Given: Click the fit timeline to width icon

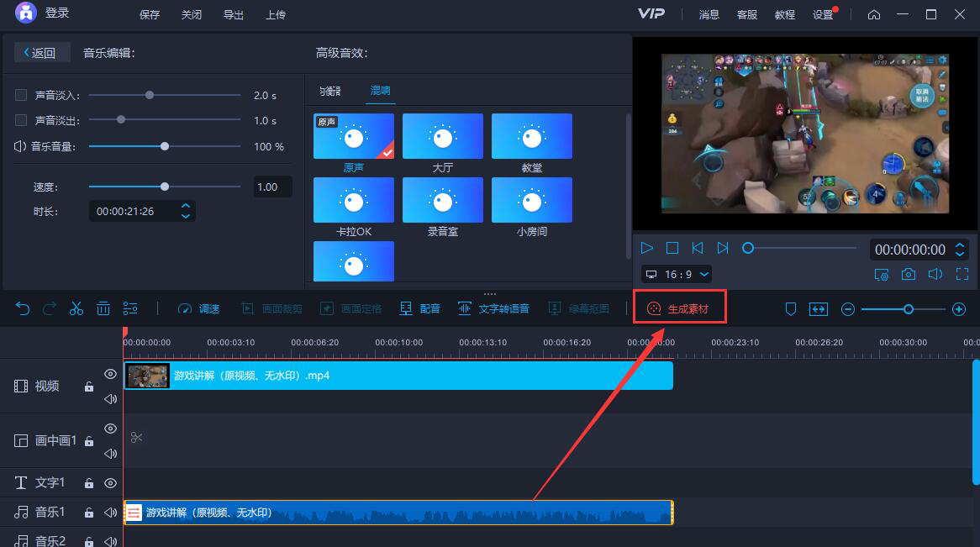Looking at the screenshot, I should [818, 309].
